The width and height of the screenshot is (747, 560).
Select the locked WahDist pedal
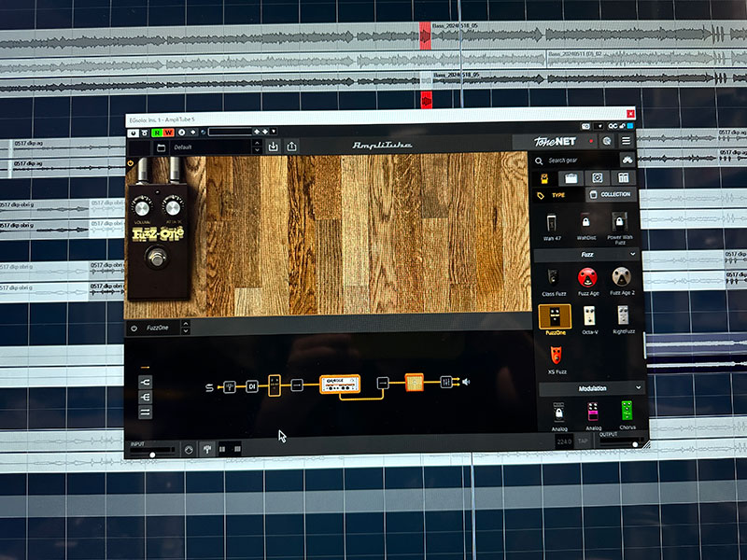(586, 227)
